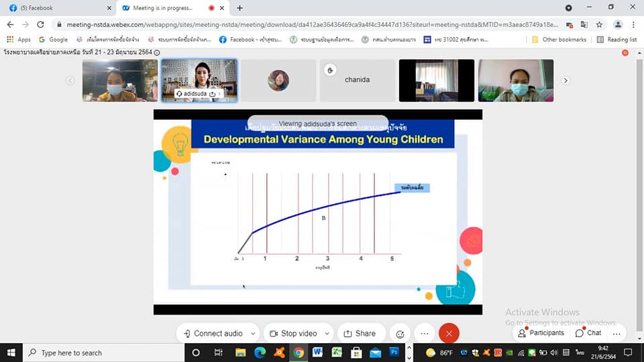
Task: Click the Share button
Action: click(x=360, y=334)
